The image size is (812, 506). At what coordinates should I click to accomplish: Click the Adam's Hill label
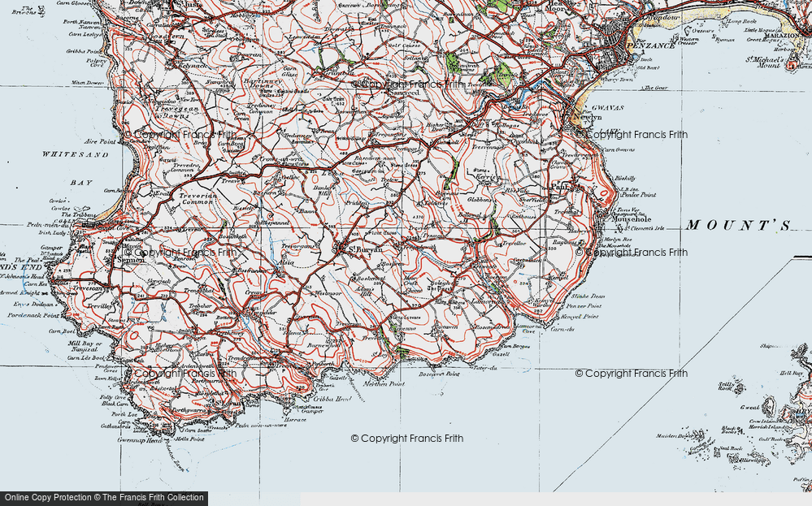tap(367, 291)
